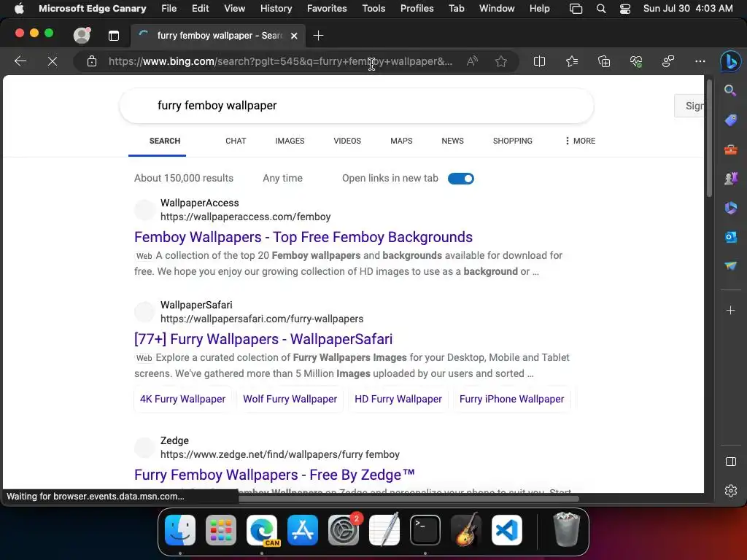Click the Bing search query box
Viewport: 747px width, 560px height.
pyautogui.click(x=356, y=106)
